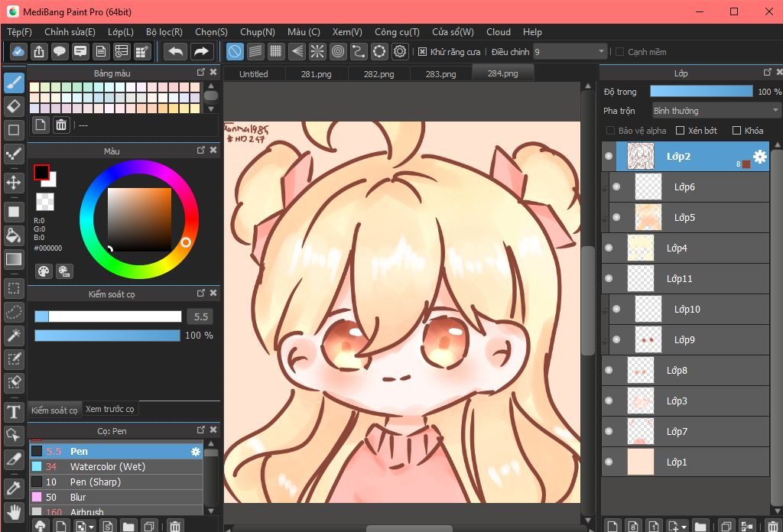Click the Độ trong layer opacity slider
Viewport: 783px width, 532px height.
tap(701, 91)
